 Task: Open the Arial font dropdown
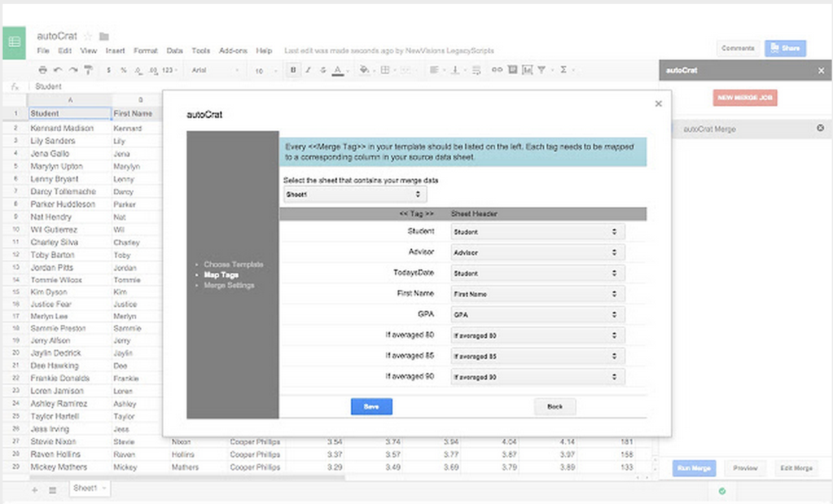point(215,70)
